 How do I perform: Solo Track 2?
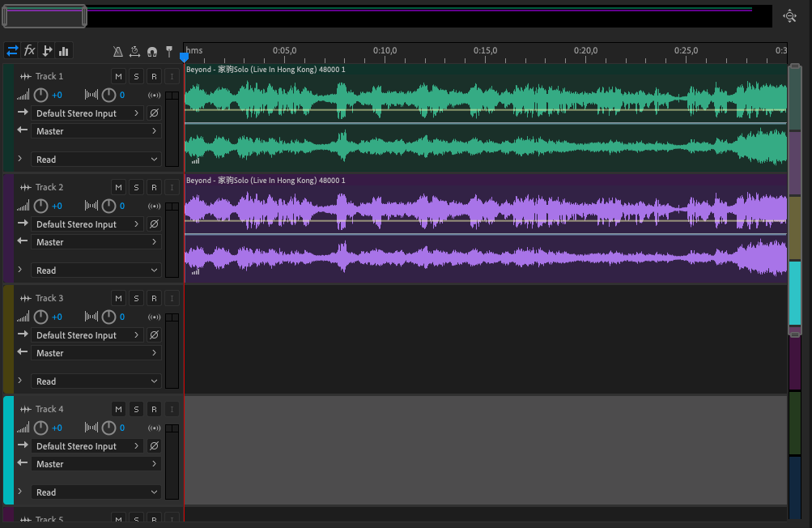(x=136, y=187)
